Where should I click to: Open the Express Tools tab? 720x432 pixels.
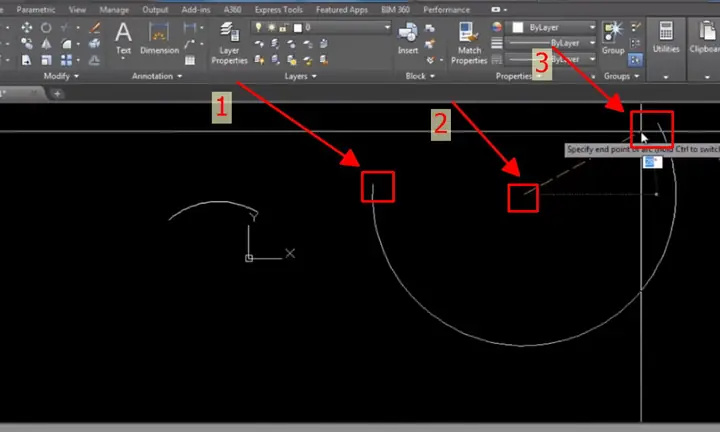pyautogui.click(x=278, y=10)
